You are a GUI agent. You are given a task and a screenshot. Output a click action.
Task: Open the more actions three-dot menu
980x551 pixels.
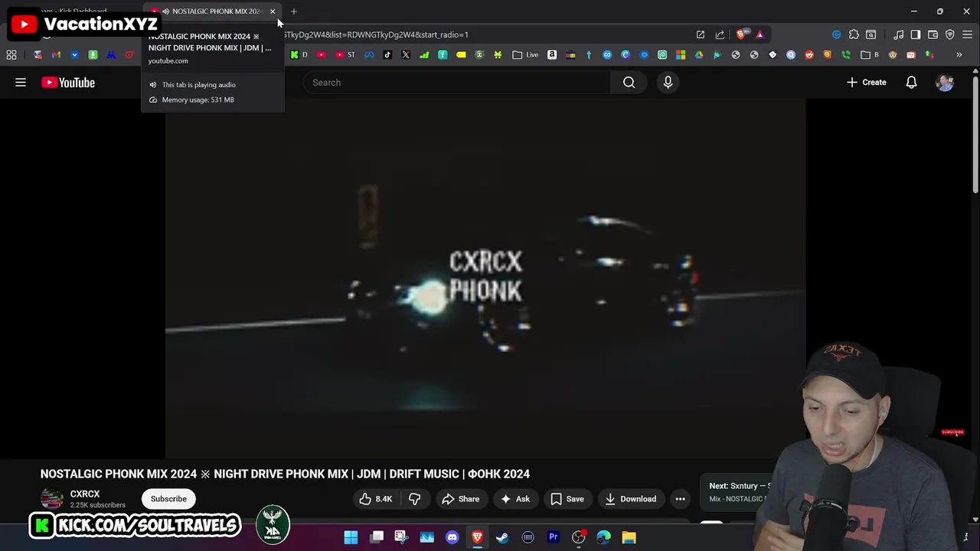680,499
